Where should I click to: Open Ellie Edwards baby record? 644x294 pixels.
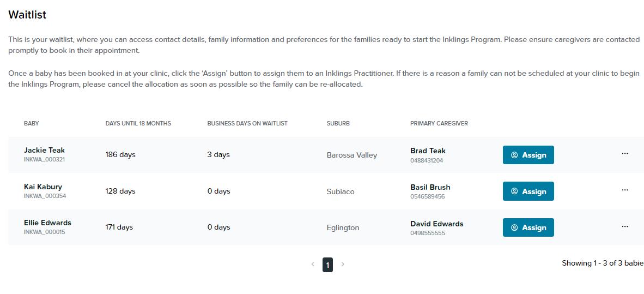coord(47,223)
